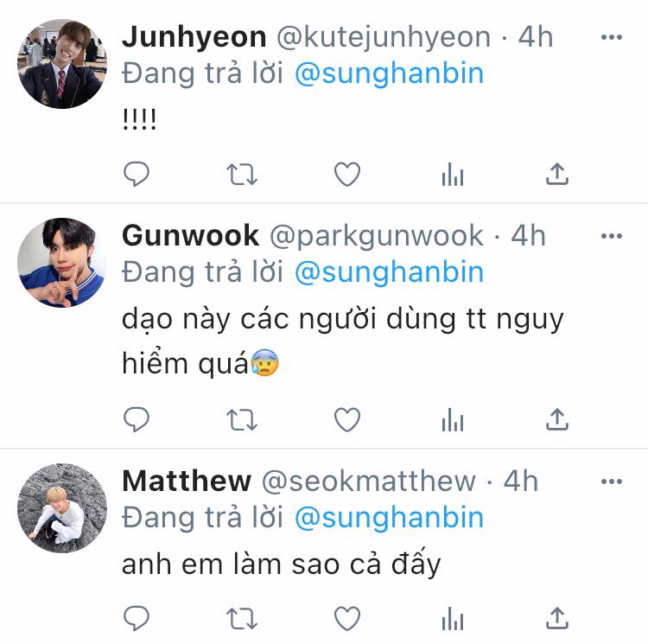Open more options for Junhyeon's tweet
This screenshot has width=648, height=644.
coord(612,37)
